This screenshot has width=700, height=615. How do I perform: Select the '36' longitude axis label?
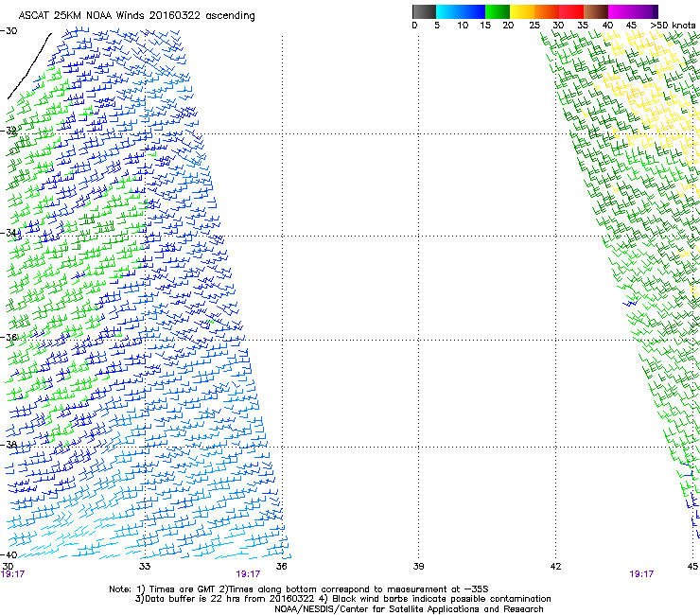(282, 567)
